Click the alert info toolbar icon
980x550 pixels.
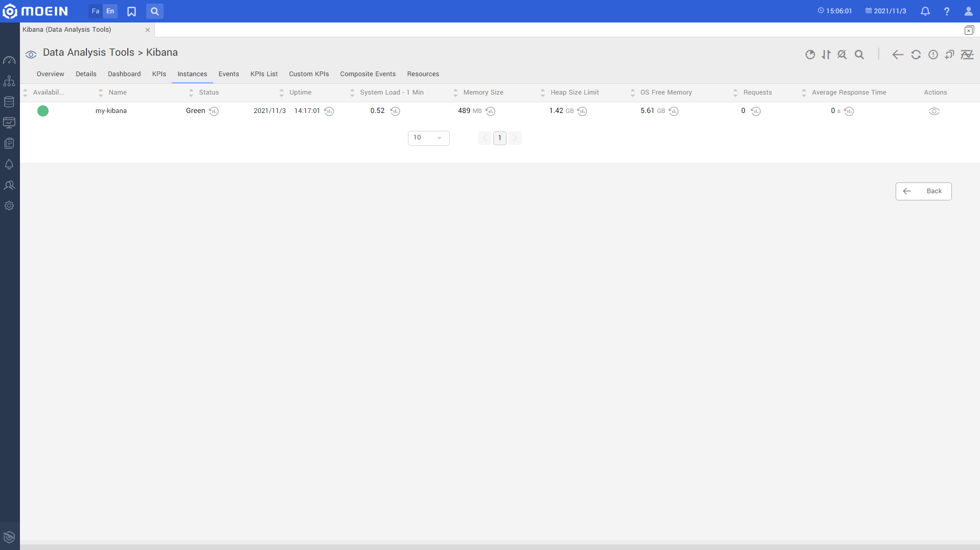[x=933, y=55]
